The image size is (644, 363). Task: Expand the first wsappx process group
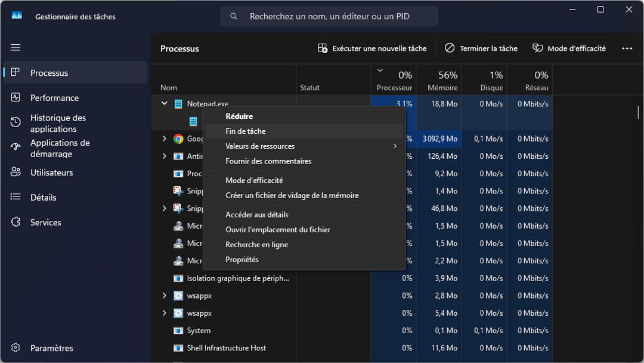pyautogui.click(x=165, y=296)
